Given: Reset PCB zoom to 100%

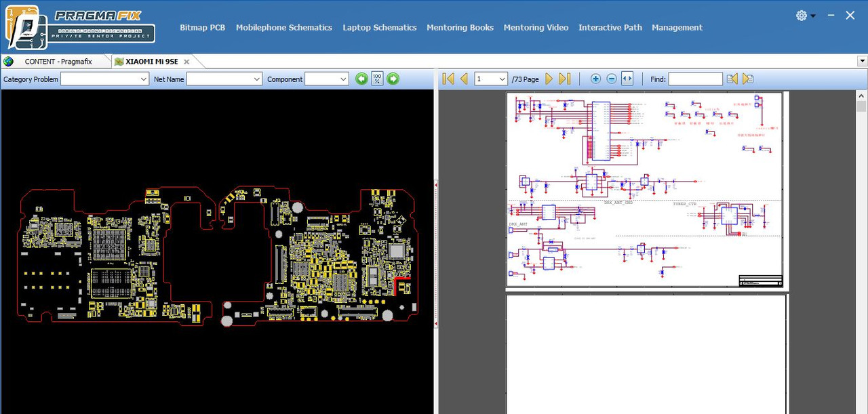Looking at the screenshot, I should point(378,79).
